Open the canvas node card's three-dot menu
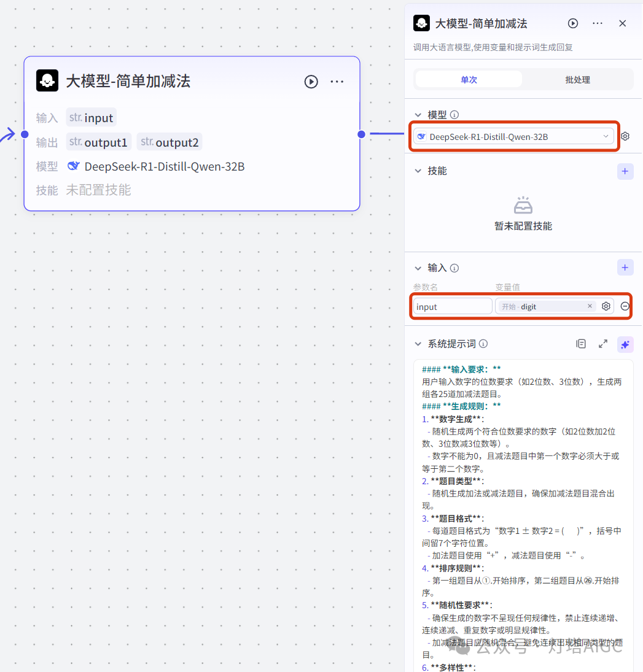Image resolution: width=643 pixels, height=672 pixels. click(x=337, y=82)
